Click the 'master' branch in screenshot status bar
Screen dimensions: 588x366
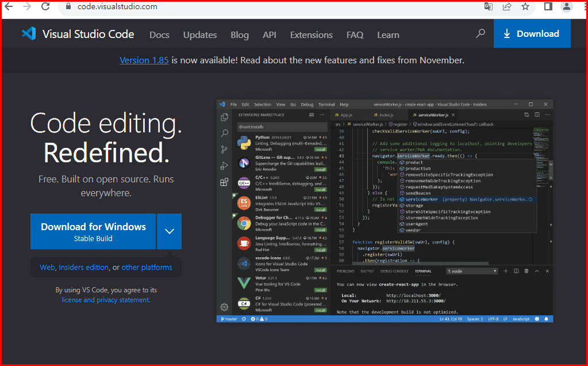click(229, 319)
